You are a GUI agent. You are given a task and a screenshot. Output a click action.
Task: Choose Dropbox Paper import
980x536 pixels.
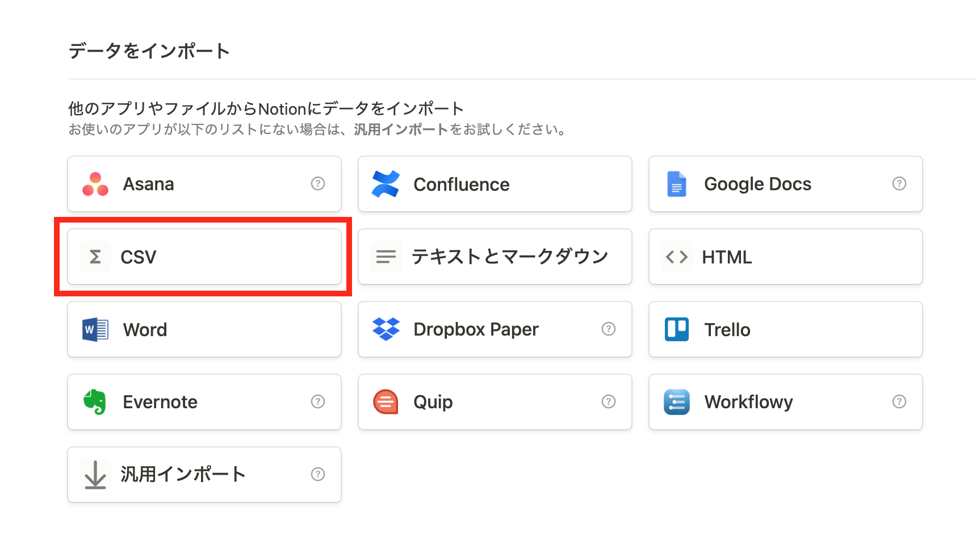coord(495,329)
